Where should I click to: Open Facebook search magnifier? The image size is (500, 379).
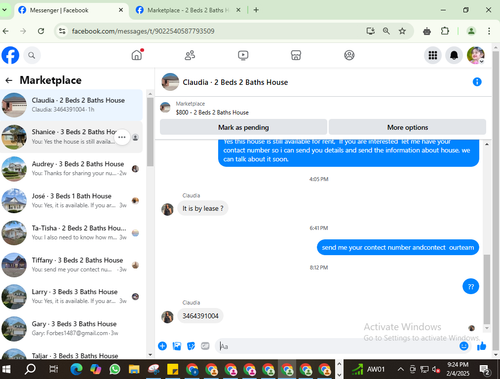pos(32,55)
